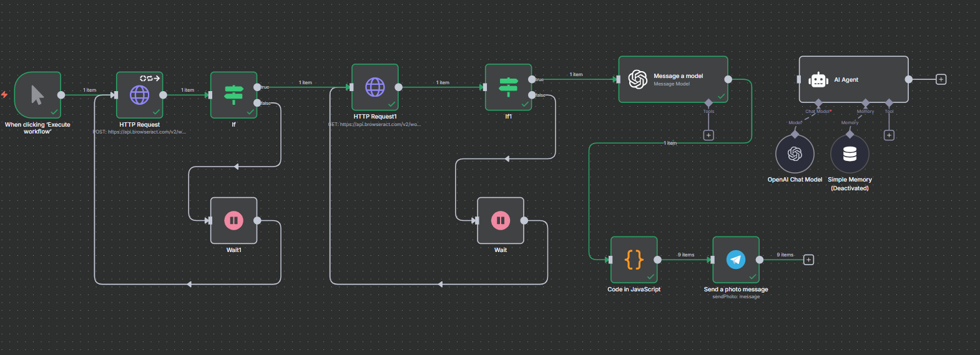This screenshot has height=355, width=980.
Task: Click the If1 node's true output connector
Action: 532,79
